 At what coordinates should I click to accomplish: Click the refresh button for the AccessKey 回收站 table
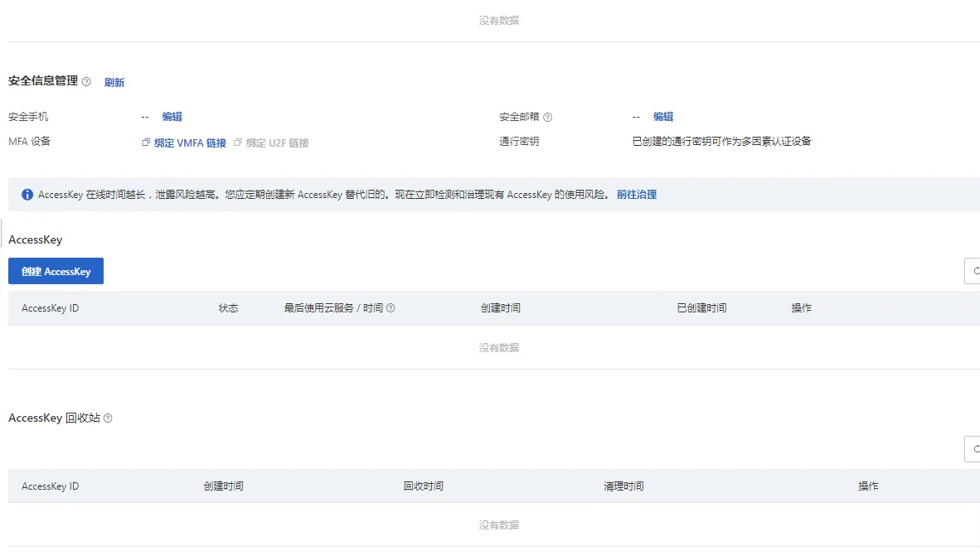tap(973, 449)
